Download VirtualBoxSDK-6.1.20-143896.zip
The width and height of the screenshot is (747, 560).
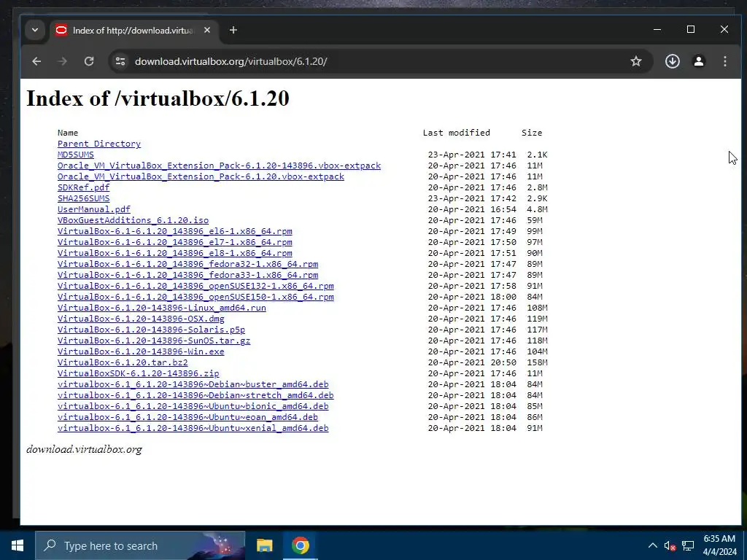[x=138, y=374]
